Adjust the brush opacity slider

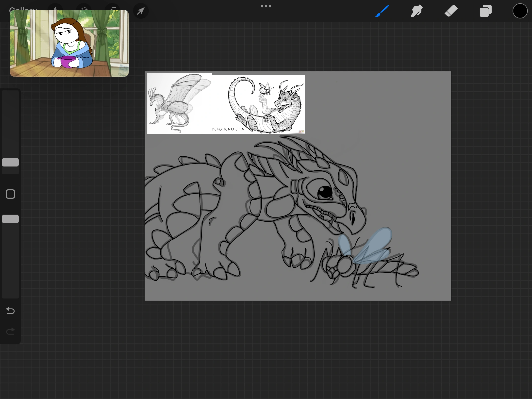(x=10, y=219)
